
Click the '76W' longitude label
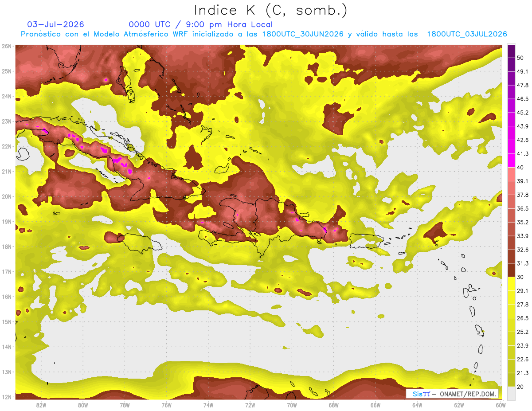coord(166,405)
